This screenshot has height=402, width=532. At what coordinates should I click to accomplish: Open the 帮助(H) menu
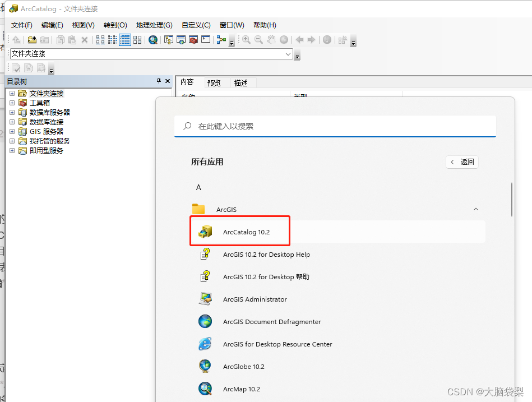(265, 25)
